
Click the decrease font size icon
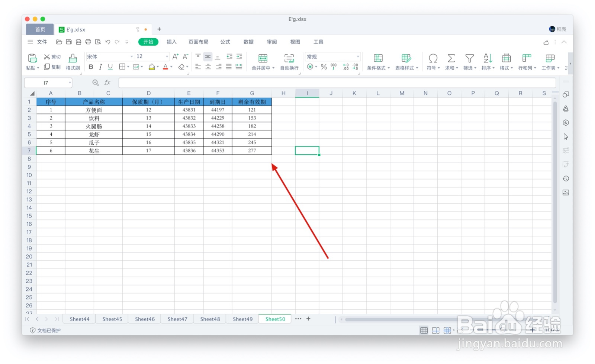click(x=185, y=57)
